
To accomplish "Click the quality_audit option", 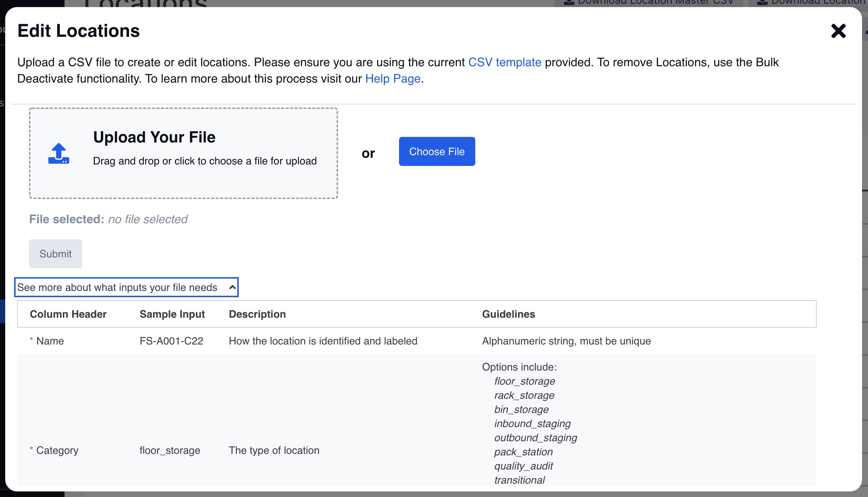I will click(x=523, y=466).
